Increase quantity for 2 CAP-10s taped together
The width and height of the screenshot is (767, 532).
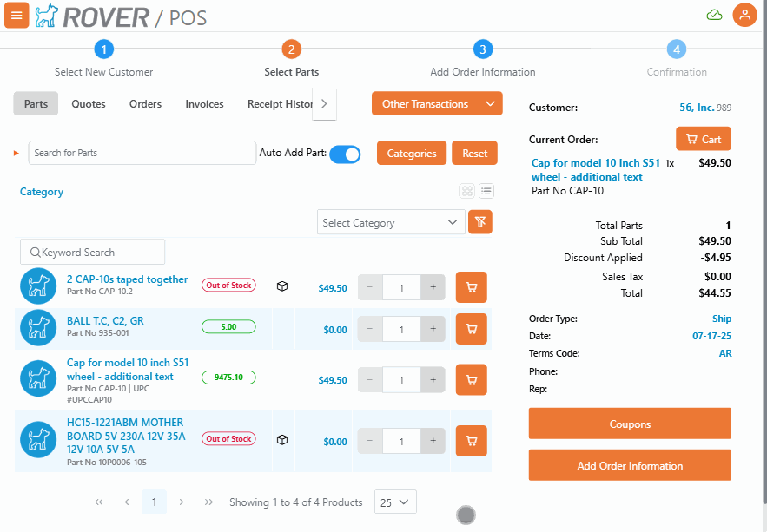[433, 287]
